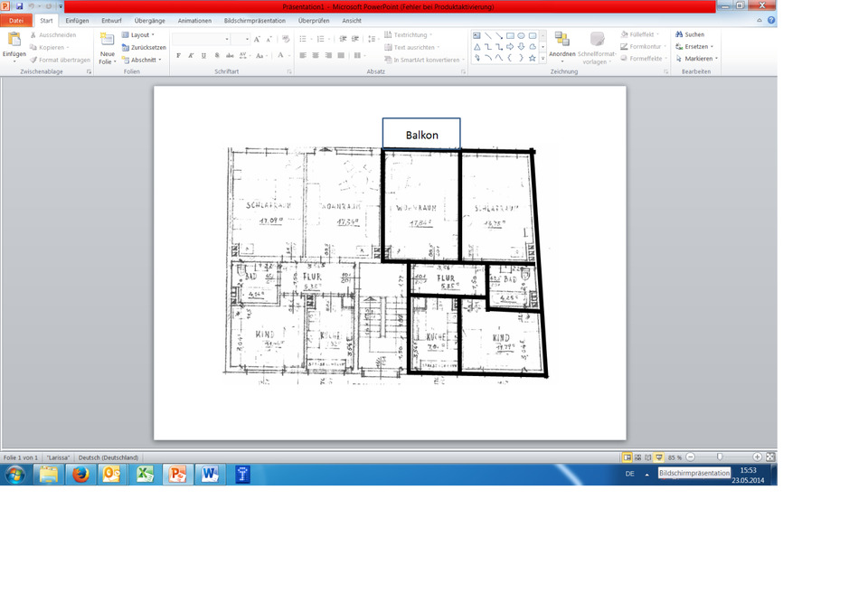
Task: Pick the oval shape from the shapes gallery
Action: [521, 36]
